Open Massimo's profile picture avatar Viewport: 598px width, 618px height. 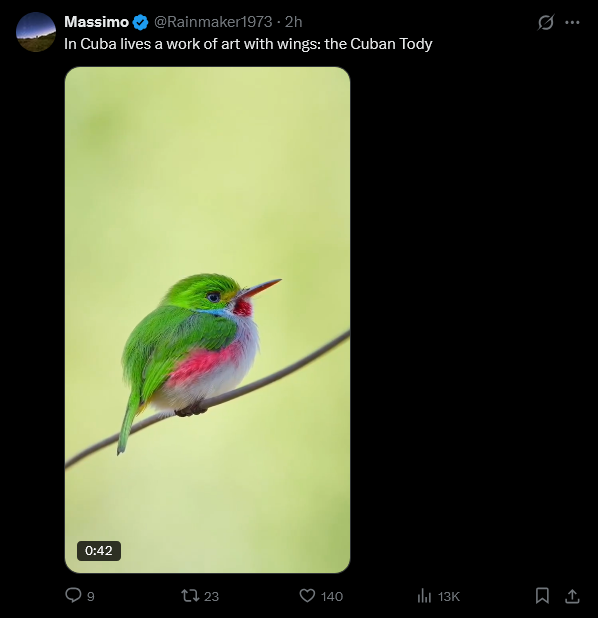(36, 32)
